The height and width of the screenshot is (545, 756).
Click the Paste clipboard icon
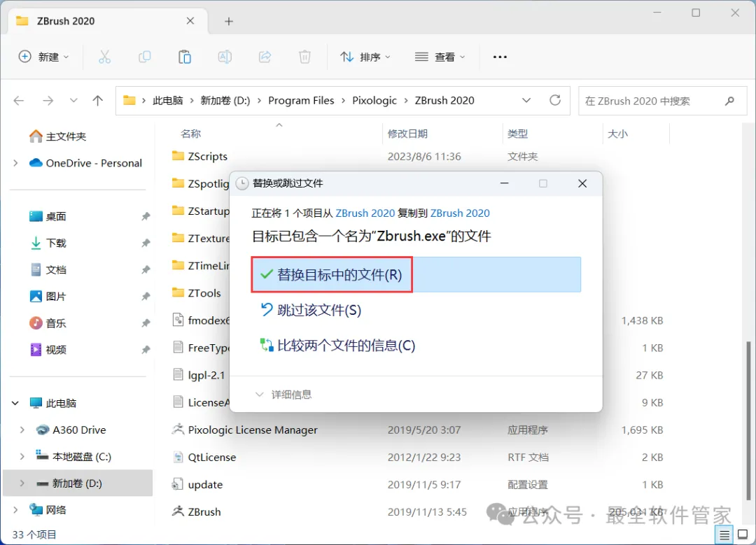pos(185,57)
